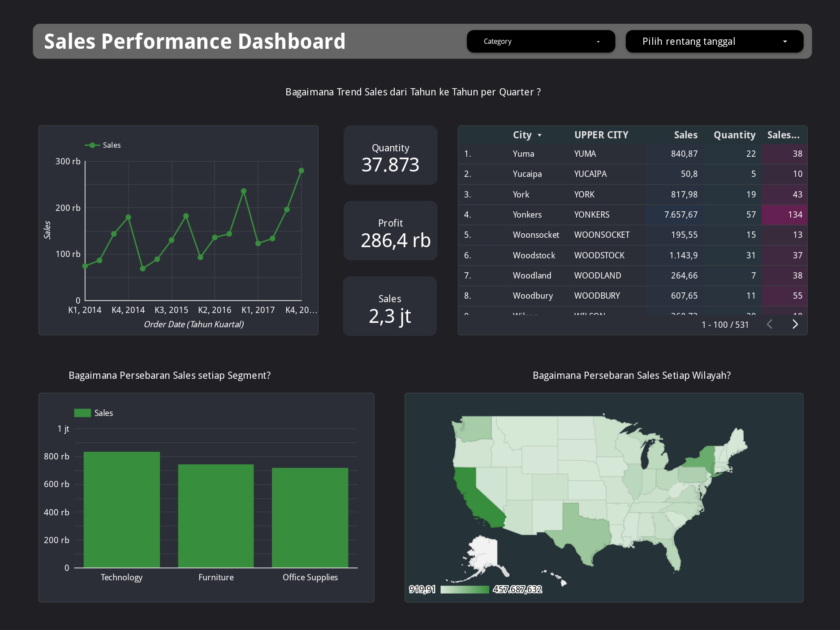Image resolution: width=840 pixels, height=630 pixels.
Task: Open the Category filter dropdown
Action: click(541, 41)
